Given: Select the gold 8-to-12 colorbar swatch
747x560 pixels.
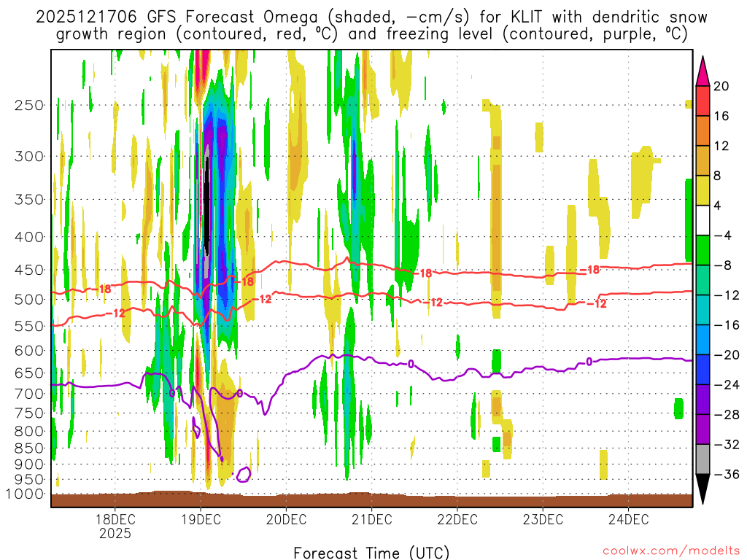Looking at the screenshot, I should 703,160.
